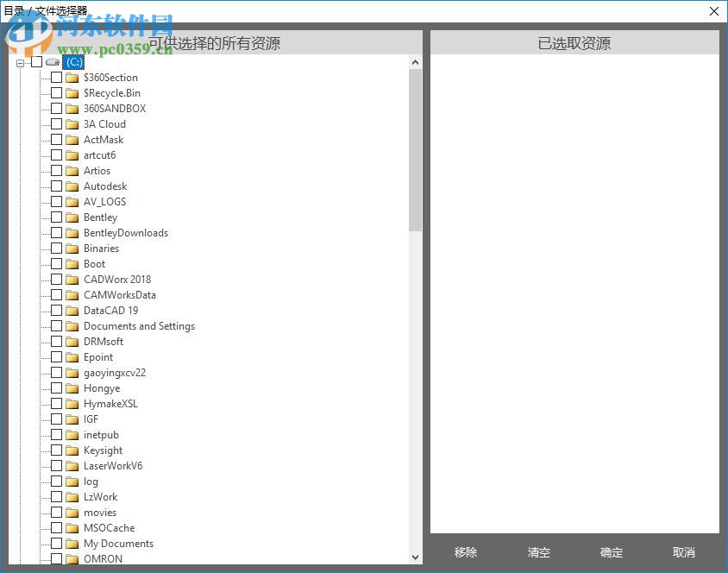Viewport: 728px width, 573px height.
Task: Select the CADWorx 2018 tree item
Action: [117, 279]
